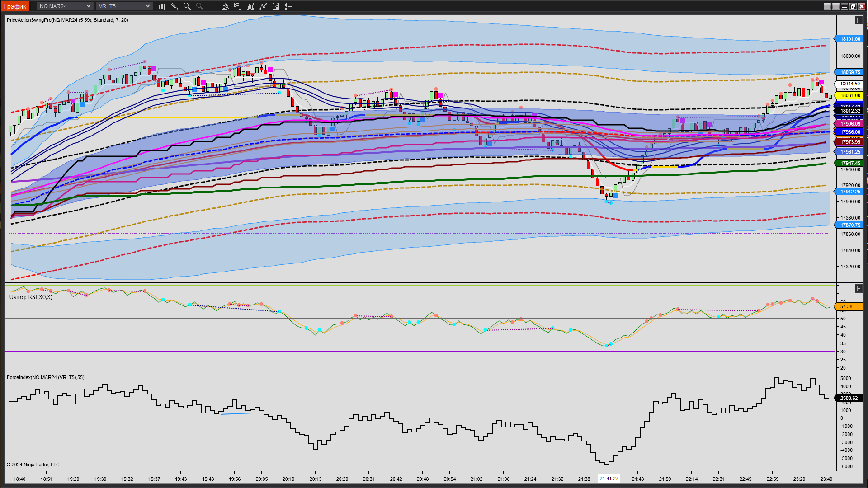Open the strategy performance clipboard icon
This screenshot has width=868, height=488.
click(x=275, y=6)
